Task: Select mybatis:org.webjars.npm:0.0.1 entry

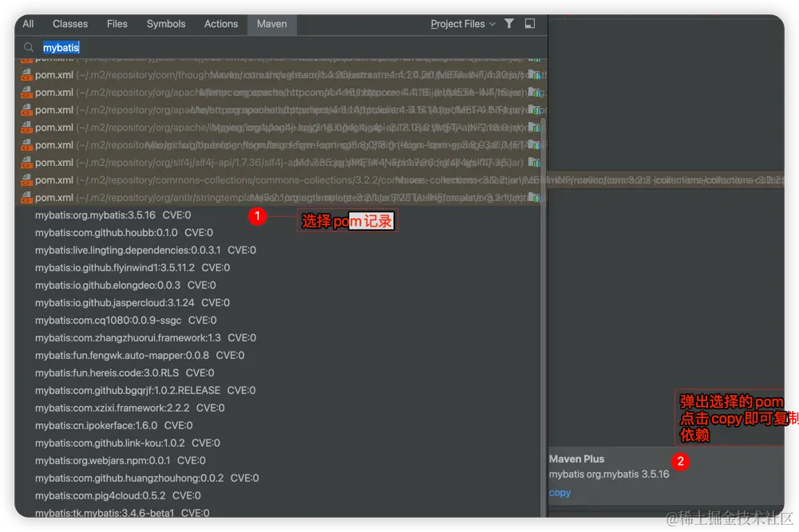Action: [120, 460]
